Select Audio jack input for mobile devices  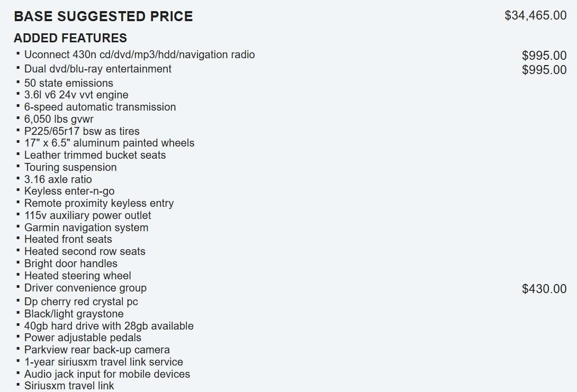click(x=107, y=374)
